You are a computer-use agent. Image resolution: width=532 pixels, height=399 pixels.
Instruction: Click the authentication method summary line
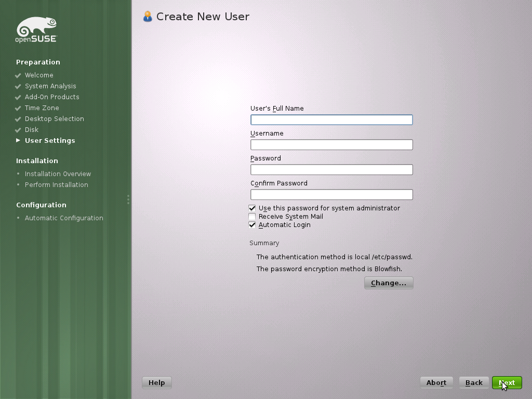pyautogui.click(x=335, y=257)
